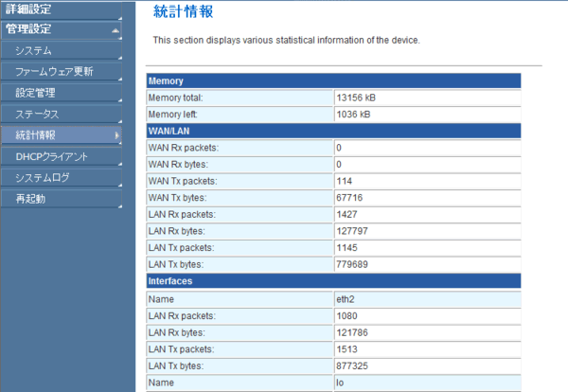Open the 詳細設定 menu section
The height and width of the screenshot is (392, 568).
point(61,9)
